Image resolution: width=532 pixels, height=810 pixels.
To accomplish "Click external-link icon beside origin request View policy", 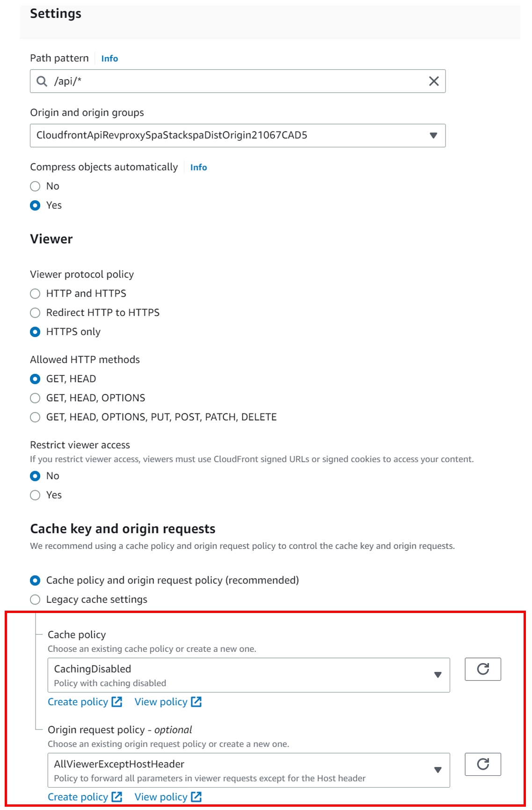I will [x=197, y=797].
